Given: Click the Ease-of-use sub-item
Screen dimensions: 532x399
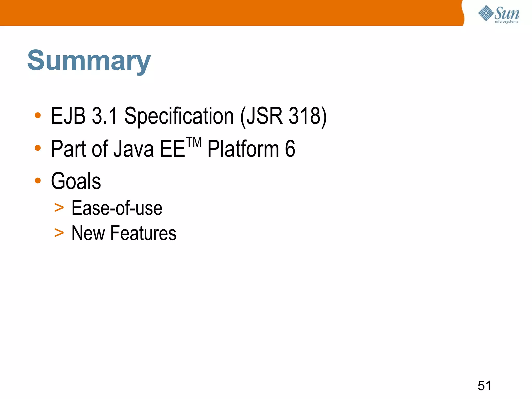Looking at the screenshot, I should pos(117,208).
